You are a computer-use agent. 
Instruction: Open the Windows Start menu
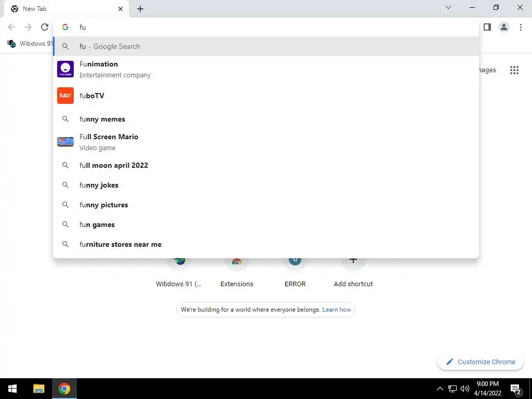12,389
